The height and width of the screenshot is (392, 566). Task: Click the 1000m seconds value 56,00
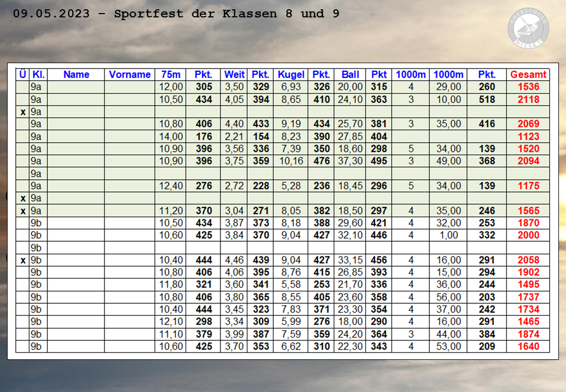point(448,297)
